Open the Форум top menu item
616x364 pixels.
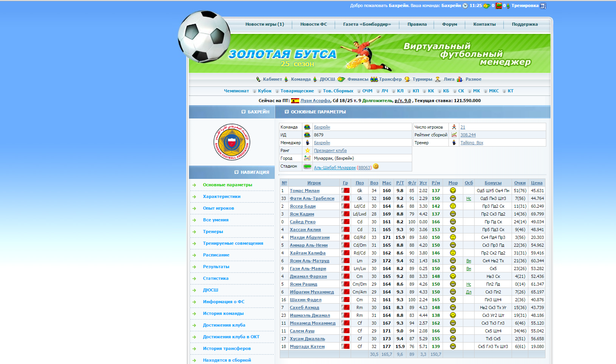point(449,24)
